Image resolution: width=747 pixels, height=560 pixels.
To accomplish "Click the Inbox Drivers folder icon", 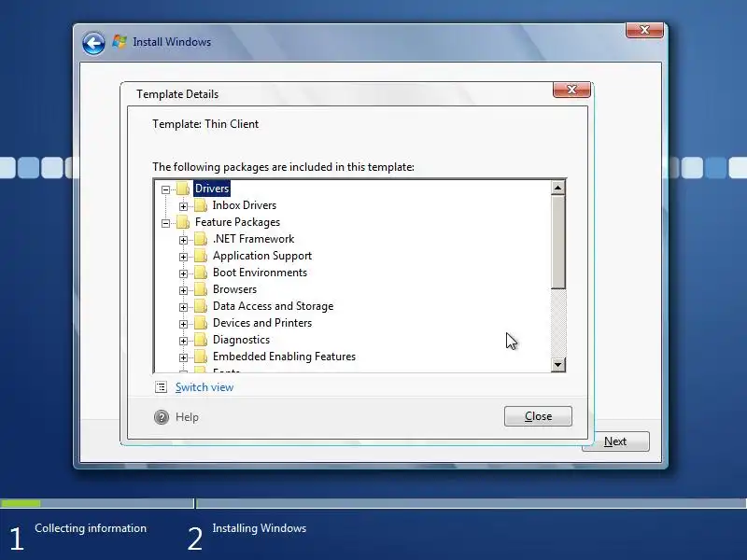I will click(201, 205).
